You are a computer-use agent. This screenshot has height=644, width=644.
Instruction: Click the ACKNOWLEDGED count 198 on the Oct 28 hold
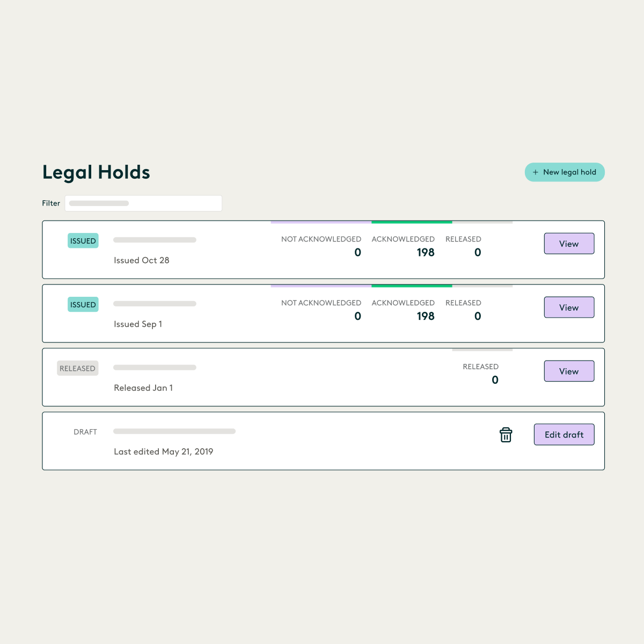[x=426, y=252]
